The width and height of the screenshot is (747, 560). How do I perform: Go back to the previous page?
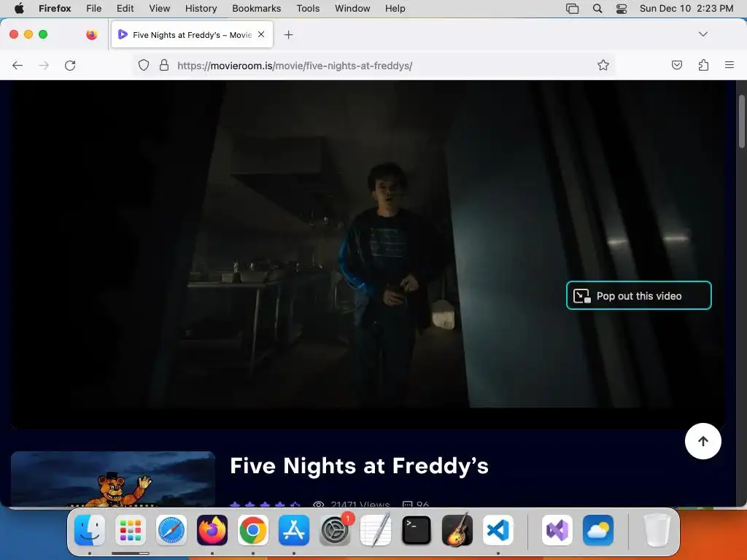[18, 65]
